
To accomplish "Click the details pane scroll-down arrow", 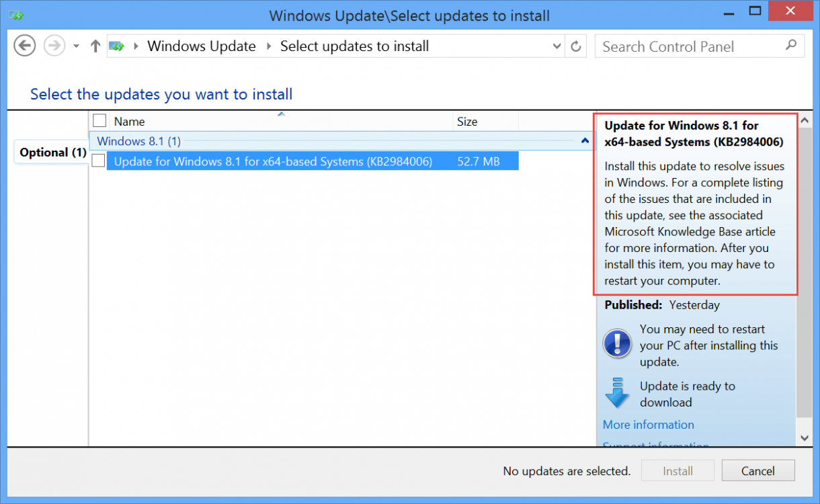I will pyautogui.click(x=805, y=437).
